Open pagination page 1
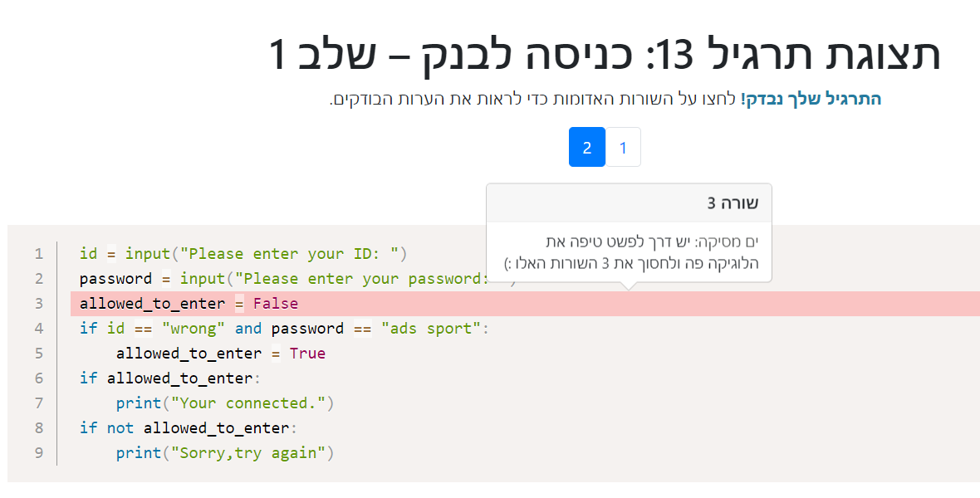 [x=623, y=148]
